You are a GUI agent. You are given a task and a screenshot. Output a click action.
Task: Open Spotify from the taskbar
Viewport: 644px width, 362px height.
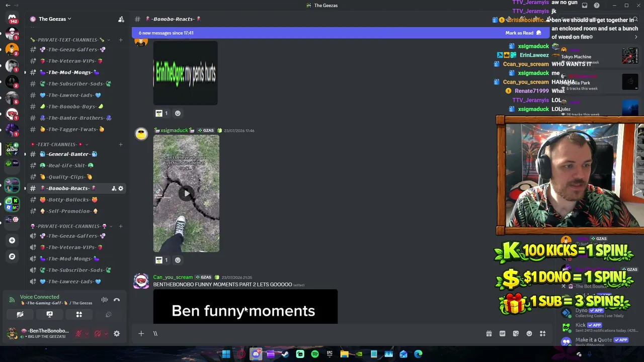(x=315, y=354)
